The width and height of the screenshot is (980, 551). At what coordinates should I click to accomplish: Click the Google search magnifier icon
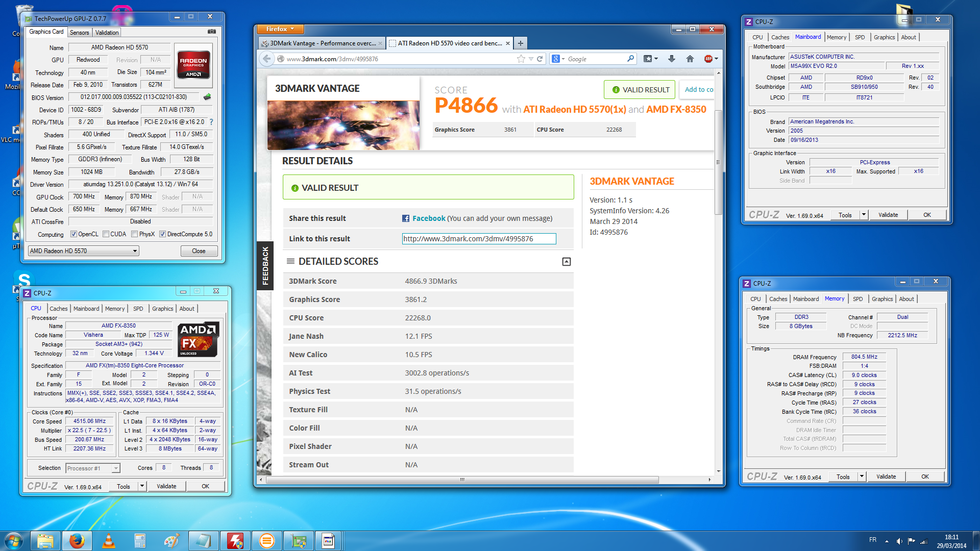(x=631, y=59)
